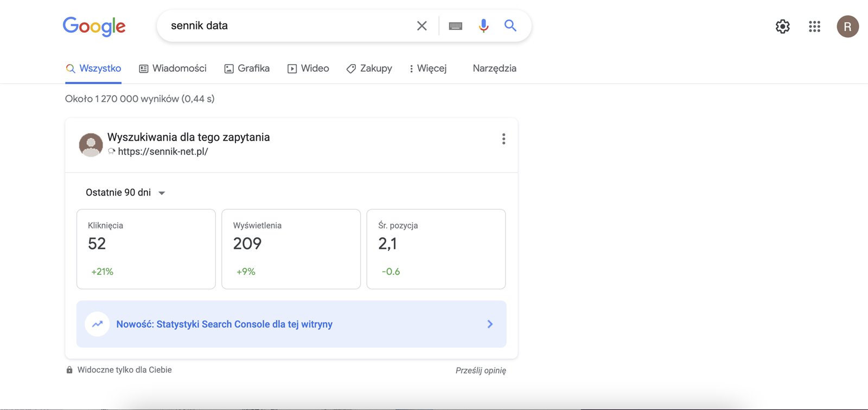868x410 pixels.
Task: Clear the search box text
Action: click(422, 26)
